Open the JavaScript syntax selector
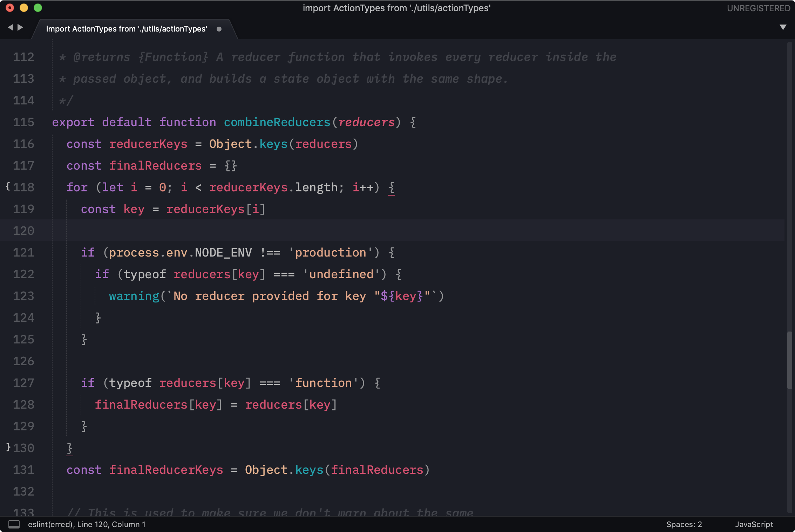This screenshot has width=795, height=532. [x=754, y=524]
